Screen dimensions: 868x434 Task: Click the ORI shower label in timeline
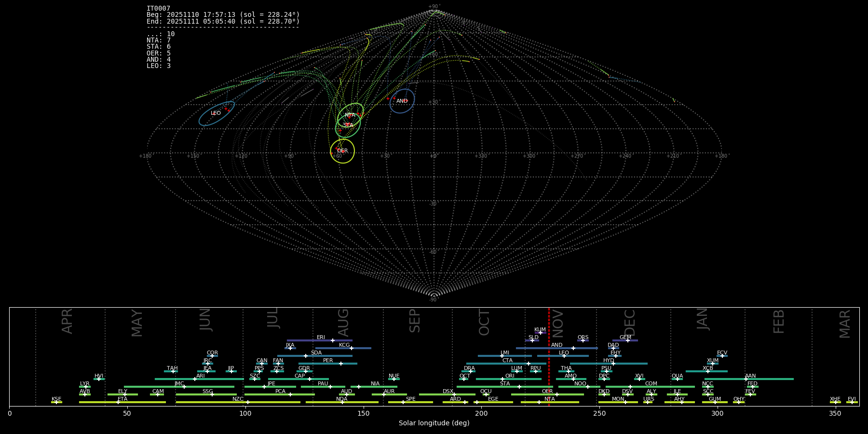pos(510,376)
